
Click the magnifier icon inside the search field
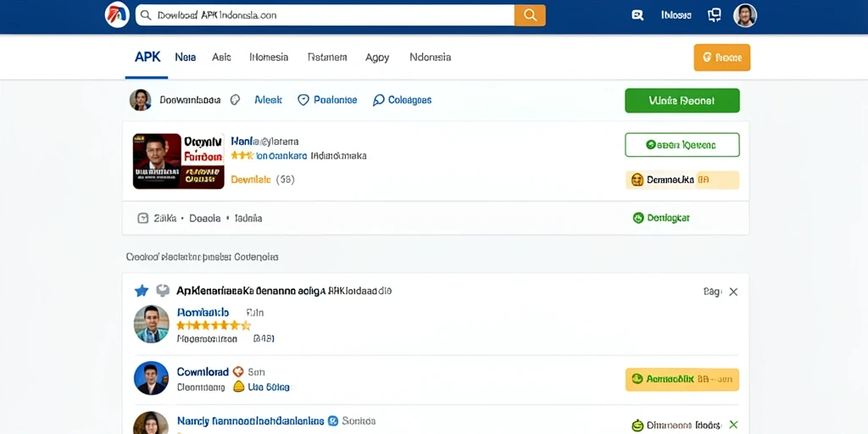pos(146,15)
